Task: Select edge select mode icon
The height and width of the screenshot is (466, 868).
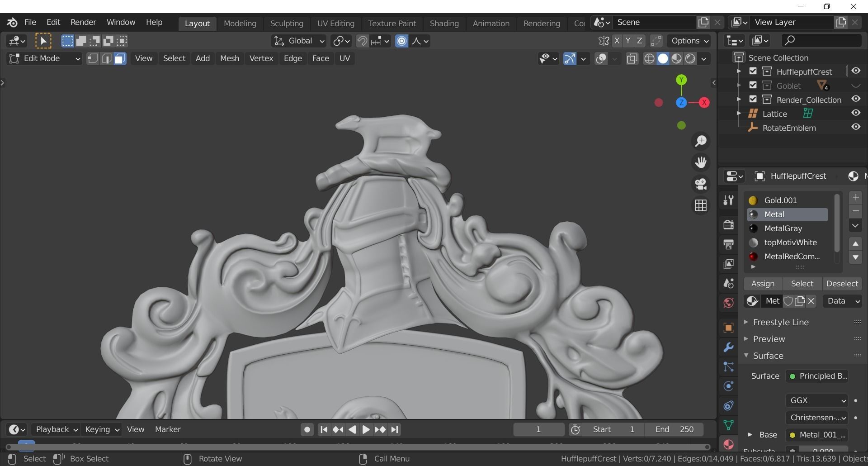Action: click(106, 59)
